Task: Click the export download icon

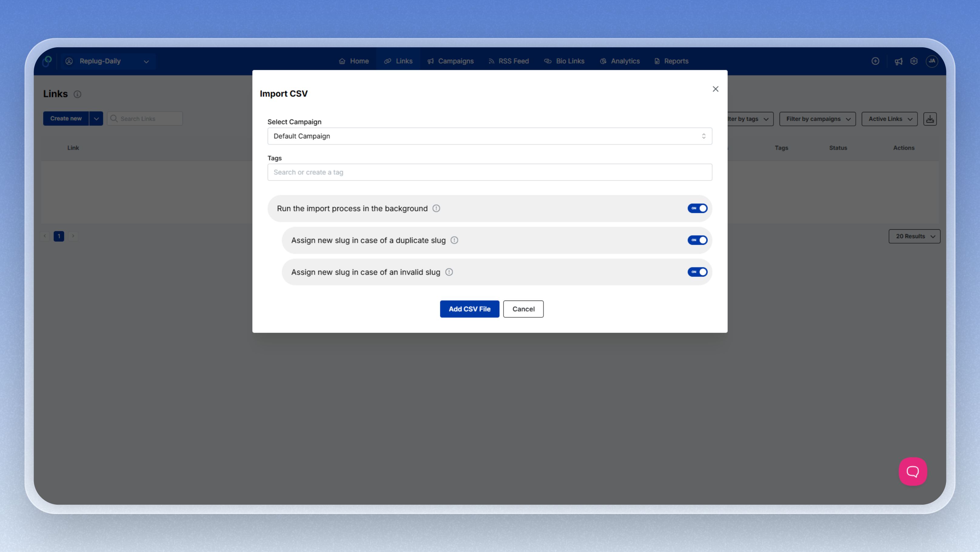Action: point(930,119)
